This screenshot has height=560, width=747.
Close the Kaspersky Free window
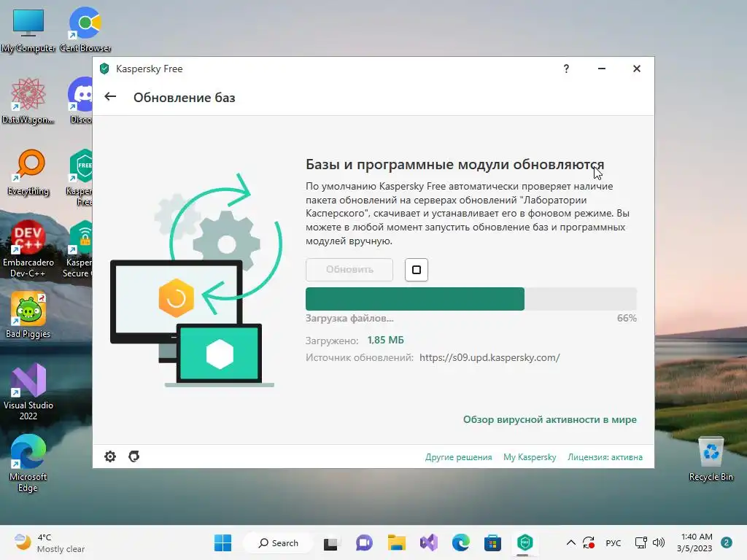636,69
